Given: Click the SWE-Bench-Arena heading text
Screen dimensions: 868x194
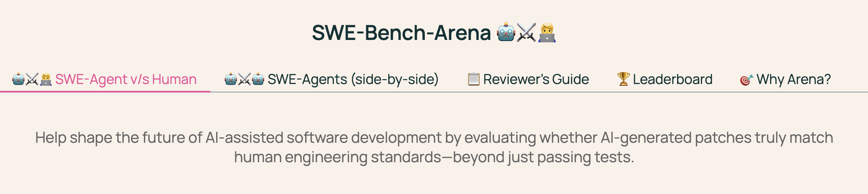Looking at the screenshot, I should coord(401,33).
